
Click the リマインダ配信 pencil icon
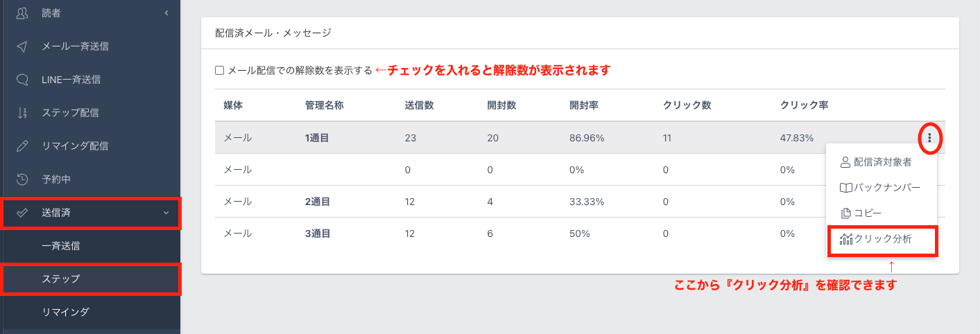point(22,146)
